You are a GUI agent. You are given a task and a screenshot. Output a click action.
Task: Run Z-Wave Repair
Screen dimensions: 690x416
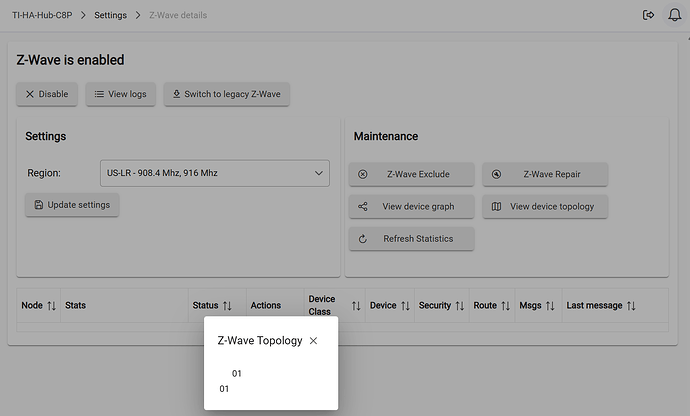tap(545, 174)
